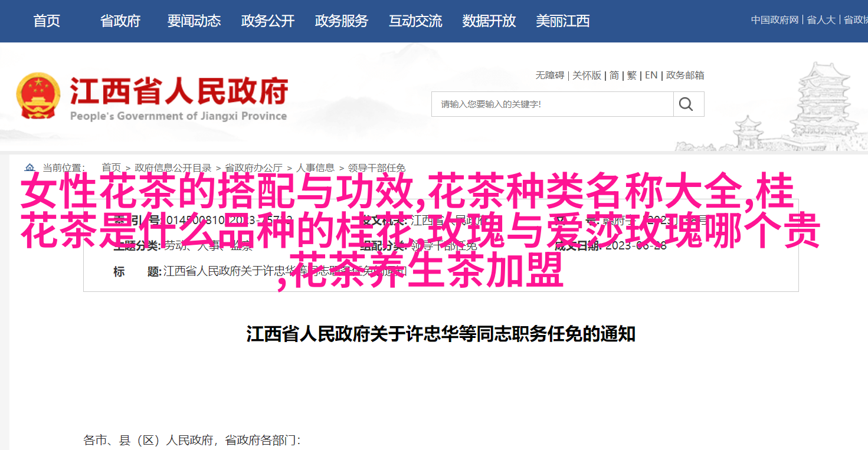868x450 pixels.
Task: Visit the 美丽江西 section
Action: point(563,21)
